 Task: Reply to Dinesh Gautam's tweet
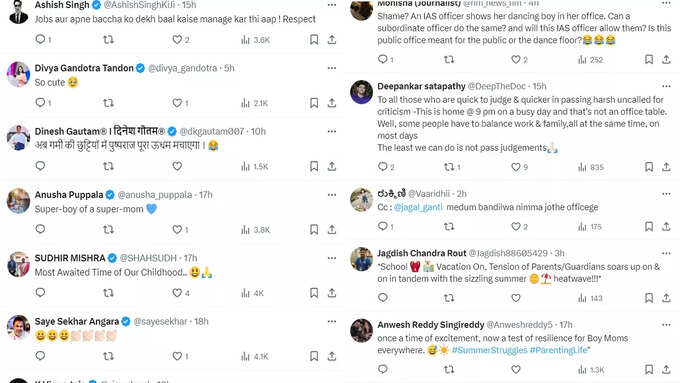(40, 166)
